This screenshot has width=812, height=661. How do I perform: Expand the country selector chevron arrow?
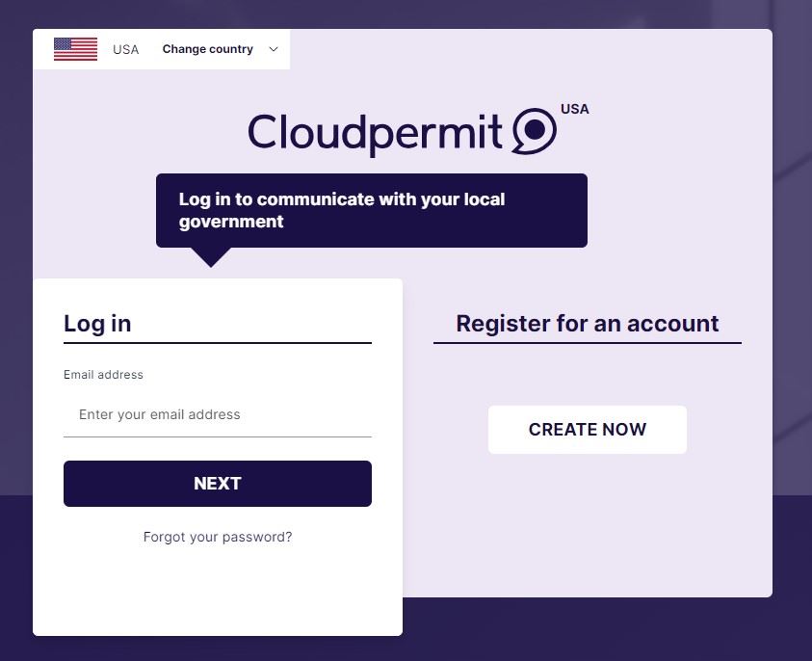point(273,48)
